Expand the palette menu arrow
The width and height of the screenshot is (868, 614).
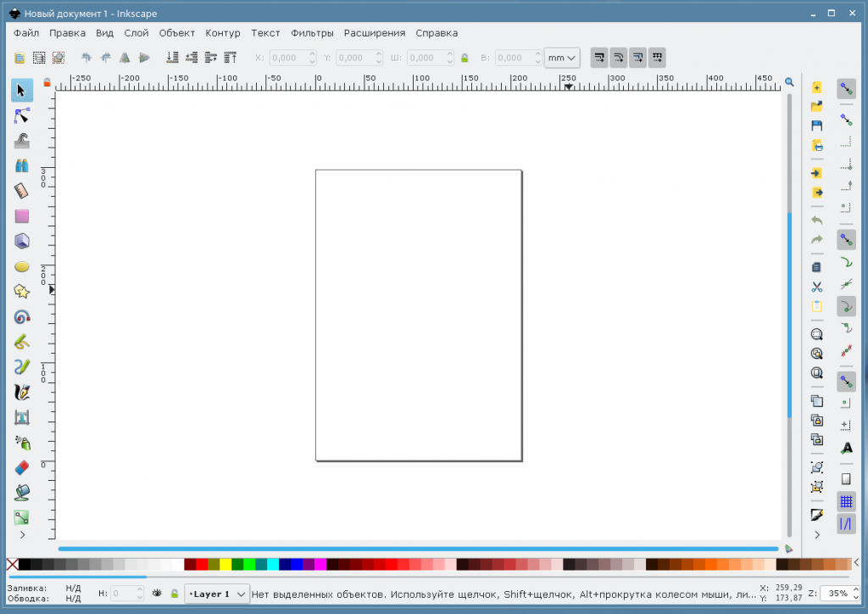[856, 563]
